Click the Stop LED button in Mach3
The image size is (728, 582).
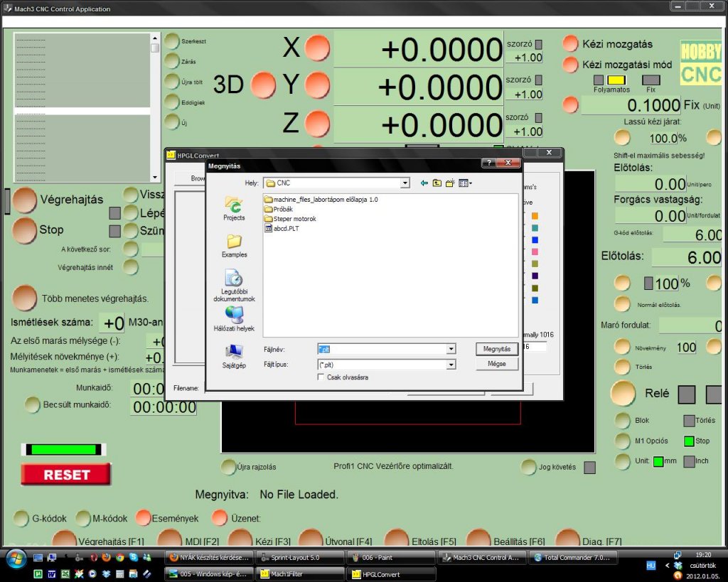[x=25, y=230]
